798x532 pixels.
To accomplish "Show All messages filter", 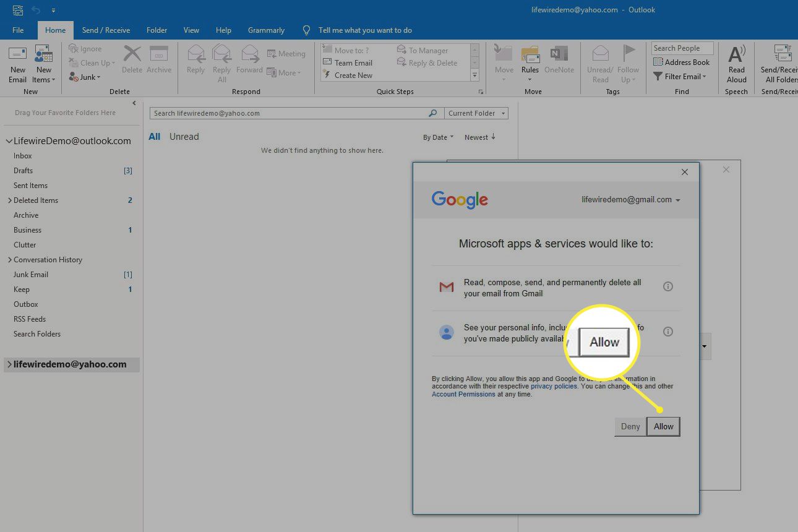I will tap(155, 137).
